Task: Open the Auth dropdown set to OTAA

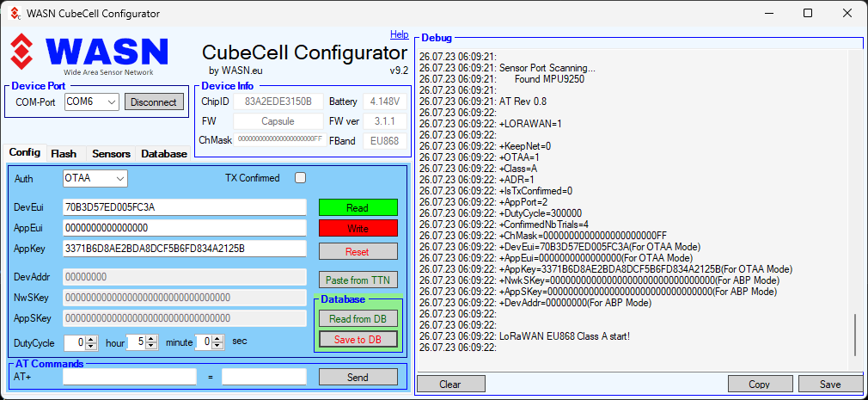Action: (95, 178)
